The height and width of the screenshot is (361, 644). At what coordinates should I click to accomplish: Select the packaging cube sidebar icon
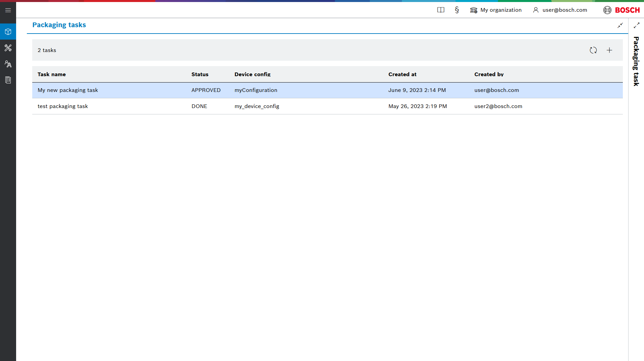pos(8,32)
